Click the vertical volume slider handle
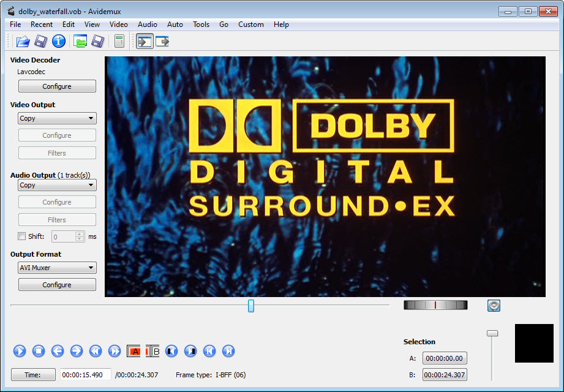 coord(492,333)
